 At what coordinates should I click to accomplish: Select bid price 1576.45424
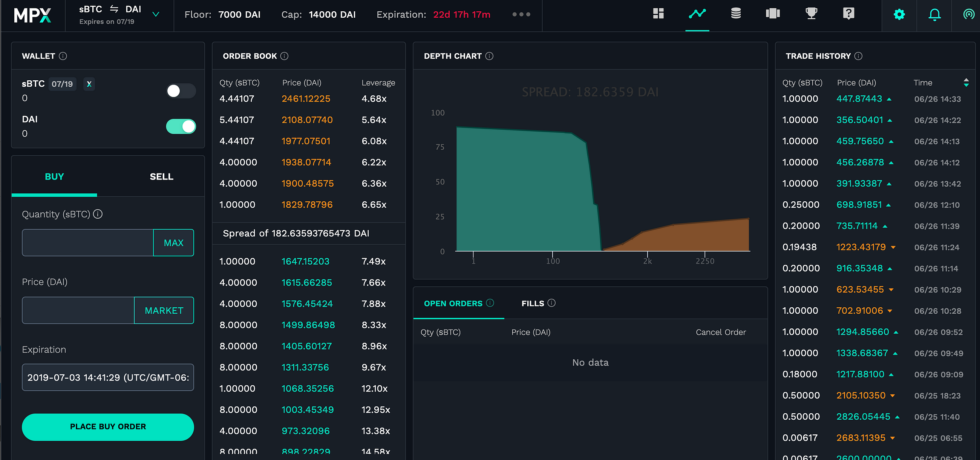click(x=307, y=304)
